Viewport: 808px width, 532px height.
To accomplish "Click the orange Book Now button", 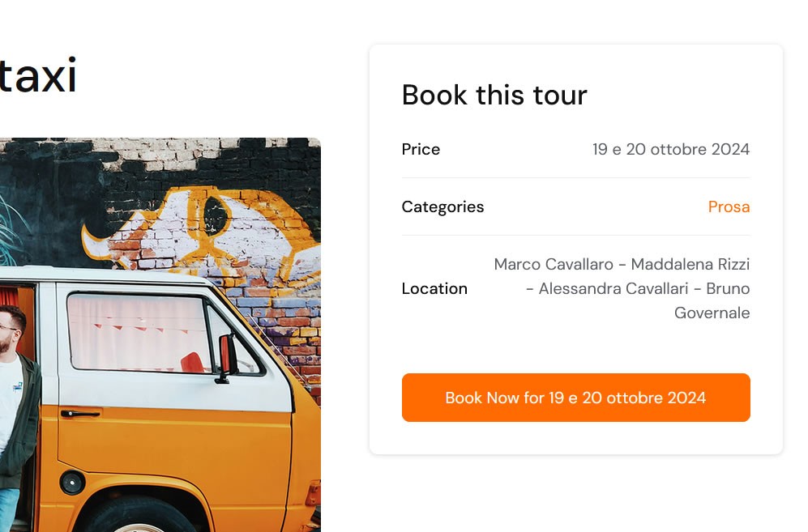I will (575, 398).
